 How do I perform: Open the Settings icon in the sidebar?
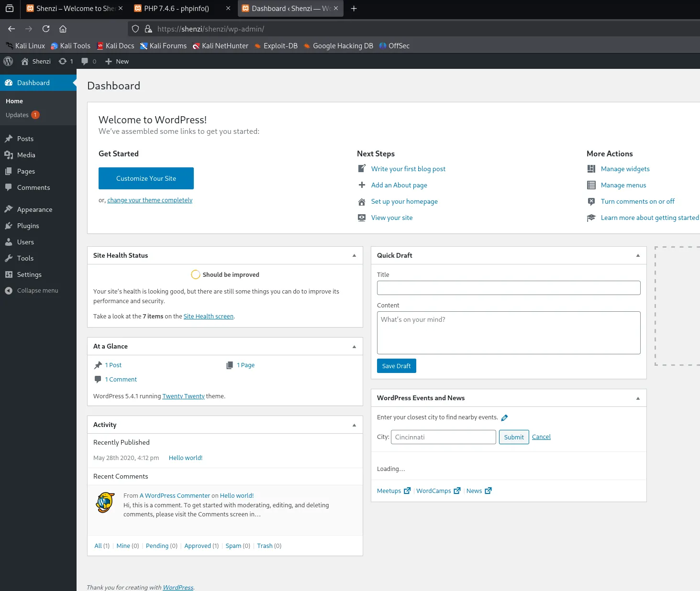(x=9, y=274)
